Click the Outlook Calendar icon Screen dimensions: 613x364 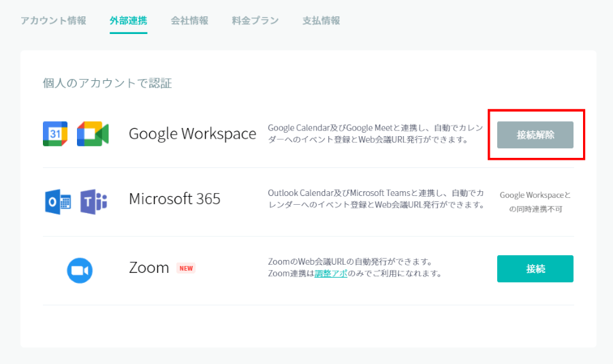pos(58,202)
